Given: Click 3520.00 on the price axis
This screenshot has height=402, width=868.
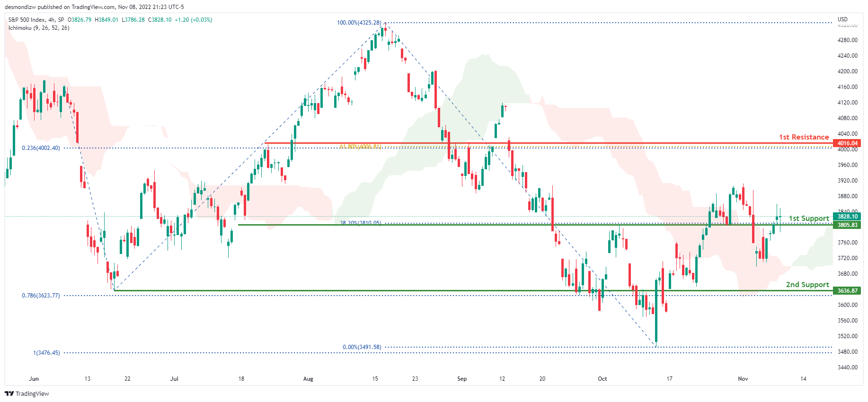Looking at the screenshot, I should point(848,336).
